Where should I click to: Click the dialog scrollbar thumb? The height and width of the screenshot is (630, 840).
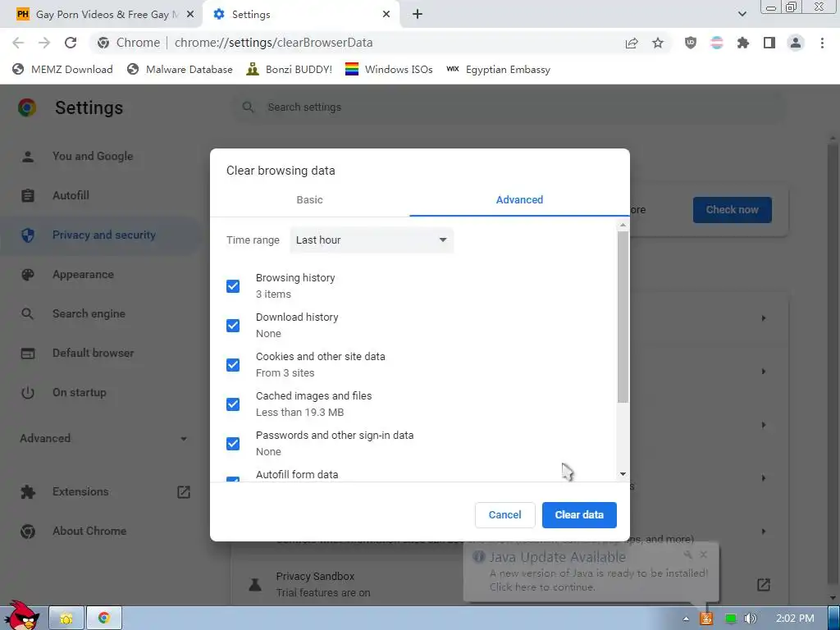[623, 317]
